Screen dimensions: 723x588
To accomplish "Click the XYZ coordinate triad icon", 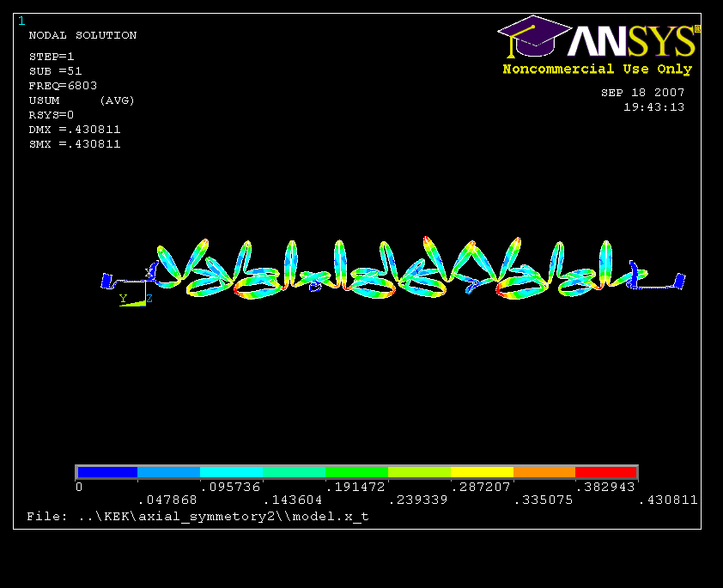I will tap(136, 287).
